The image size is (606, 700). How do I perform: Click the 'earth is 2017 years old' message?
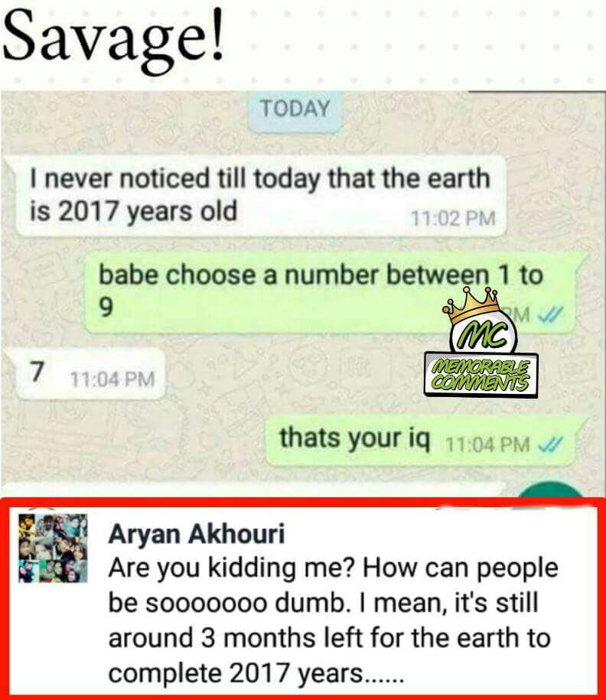(261, 195)
